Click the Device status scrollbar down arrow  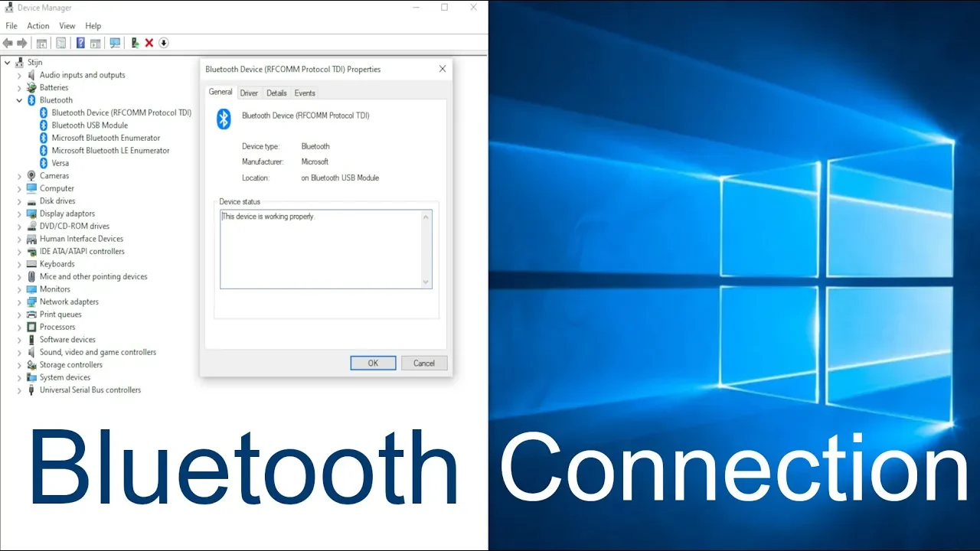pos(426,282)
